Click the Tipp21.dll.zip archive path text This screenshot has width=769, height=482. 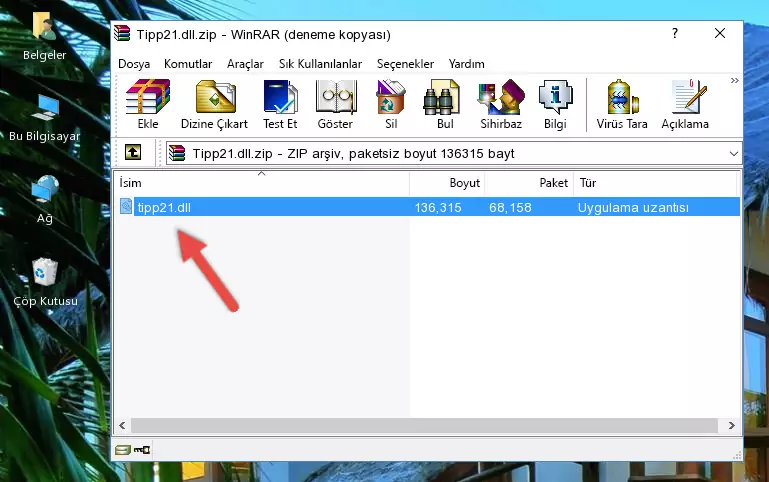point(353,153)
